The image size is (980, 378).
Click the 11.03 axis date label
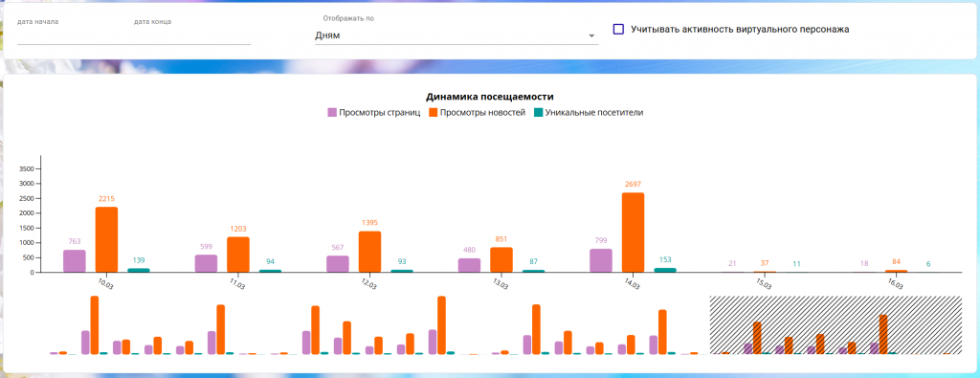pyautogui.click(x=237, y=283)
